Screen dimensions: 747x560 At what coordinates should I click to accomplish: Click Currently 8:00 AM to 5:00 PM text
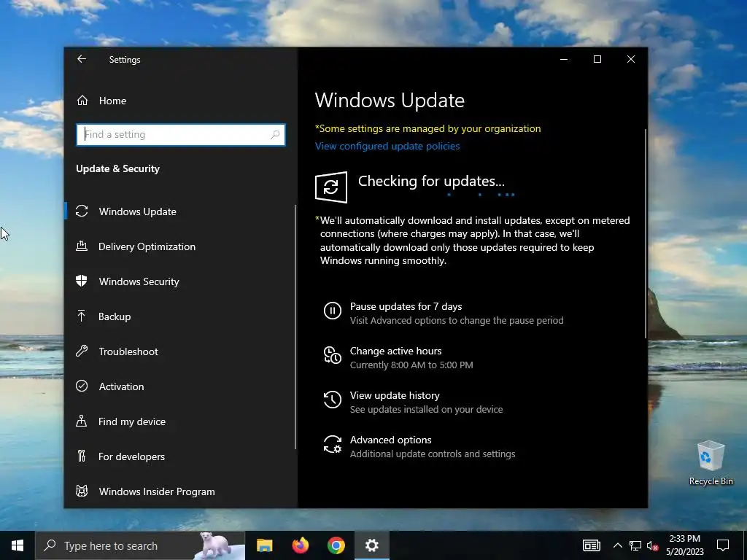(411, 365)
